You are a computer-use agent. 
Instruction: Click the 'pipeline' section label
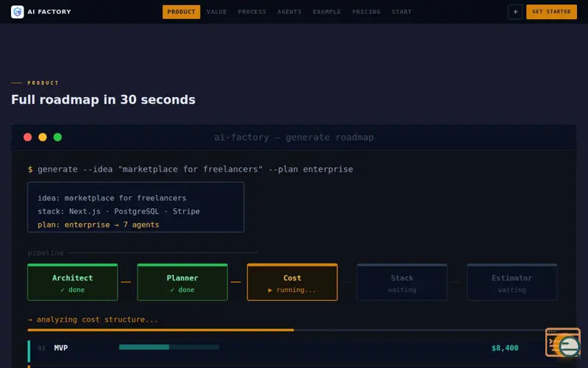(46, 252)
